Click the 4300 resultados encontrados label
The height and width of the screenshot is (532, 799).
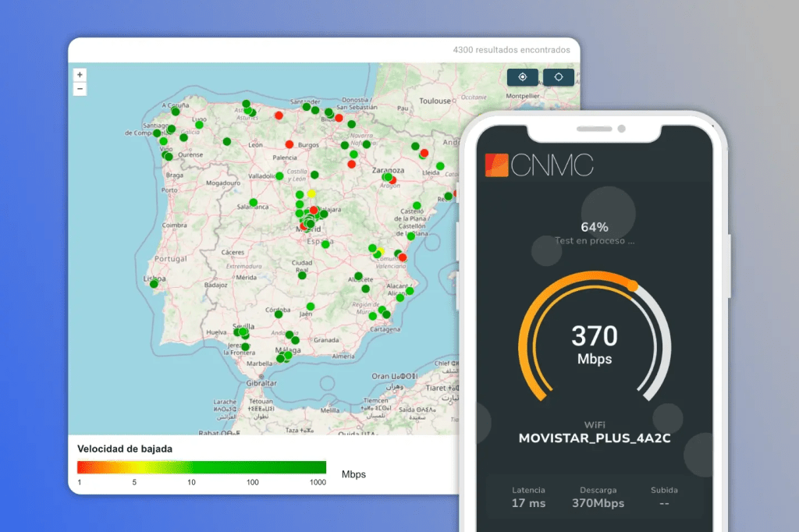tap(511, 49)
